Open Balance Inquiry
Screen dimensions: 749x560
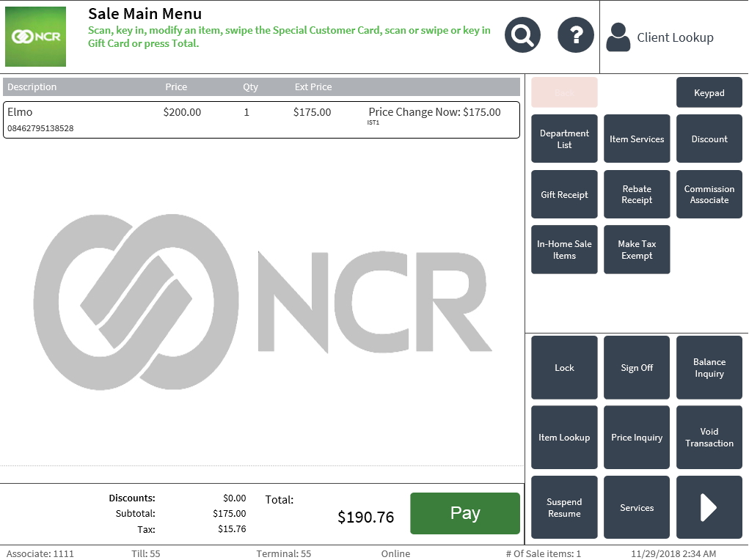pyautogui.click(x=709, y=368)
